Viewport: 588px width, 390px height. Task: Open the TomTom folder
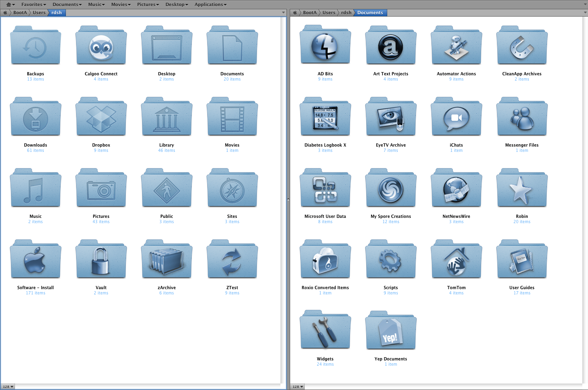click(x=456, y=259)
